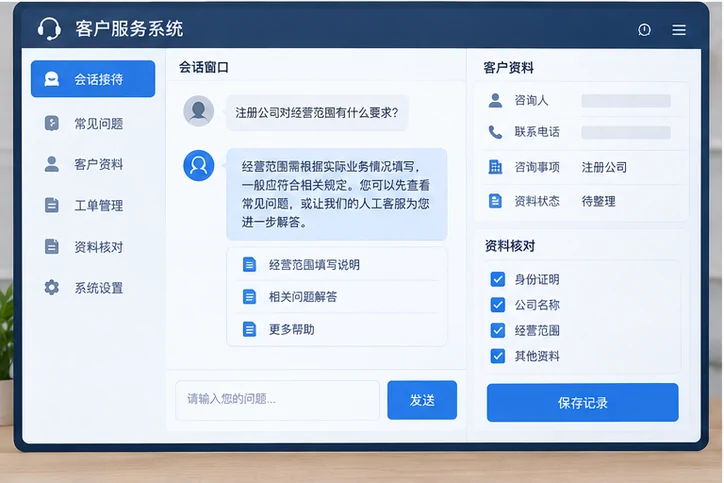
Task: Uncheck the 公司名称 checkbox
Action: [x=497, y=305]
